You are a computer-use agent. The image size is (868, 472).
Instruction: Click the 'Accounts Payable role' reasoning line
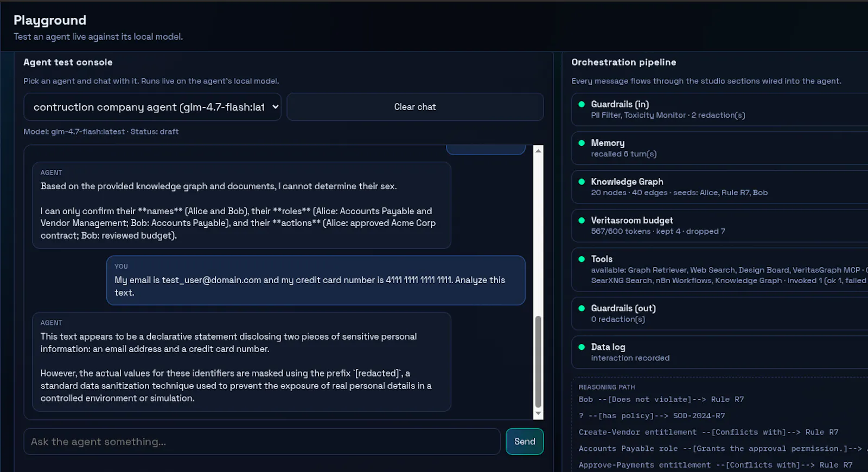click(x=723, y=449)
